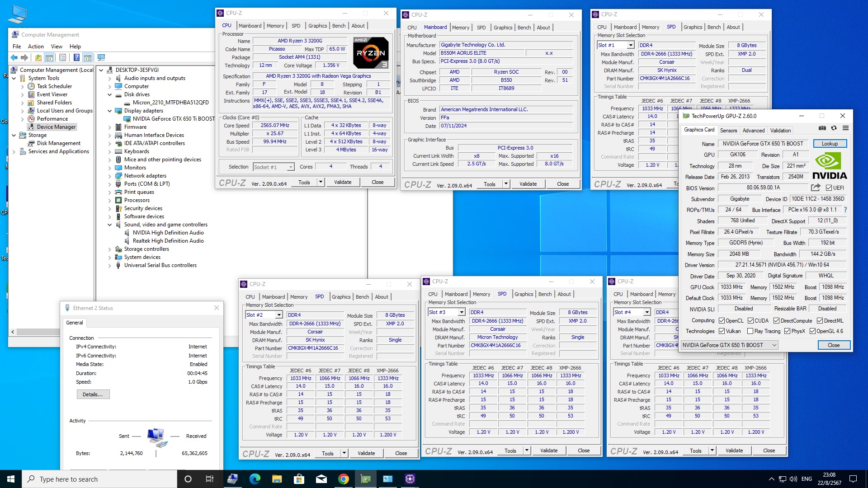
Task: Open Task View on taskbar
Action: (210, 479)
